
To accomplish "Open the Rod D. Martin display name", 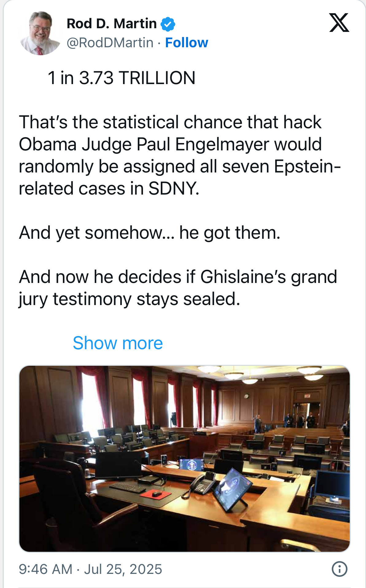I will coord(112,24).
